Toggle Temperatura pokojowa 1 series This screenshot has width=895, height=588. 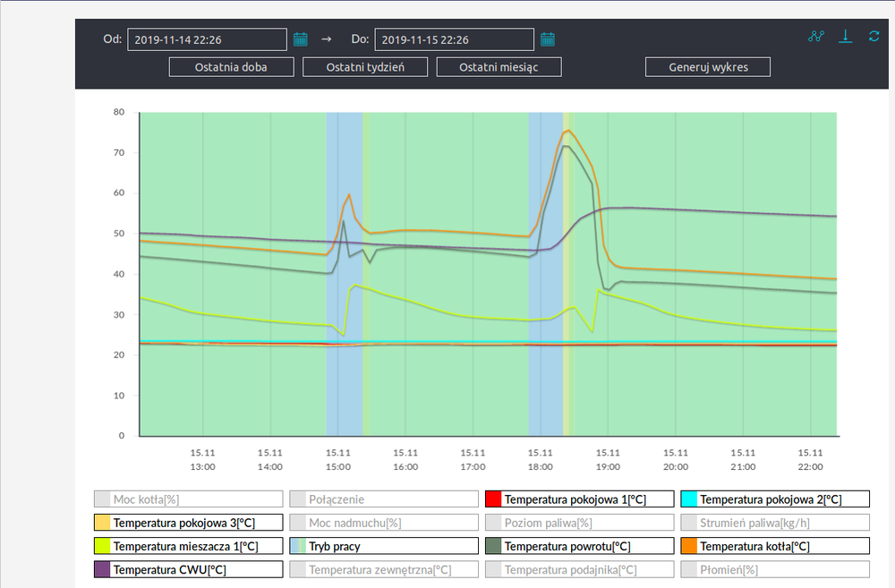coord(578,499)
